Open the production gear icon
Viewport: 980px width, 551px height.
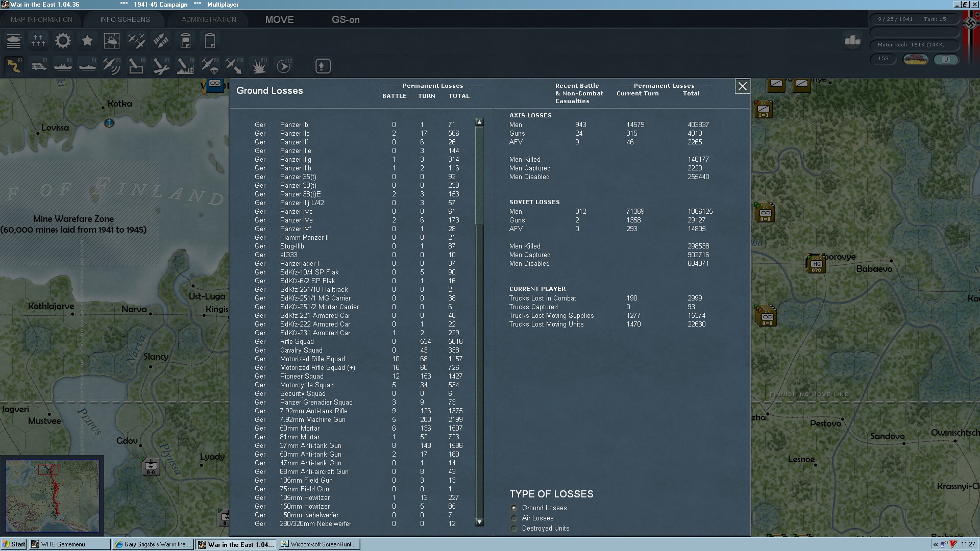63,41
